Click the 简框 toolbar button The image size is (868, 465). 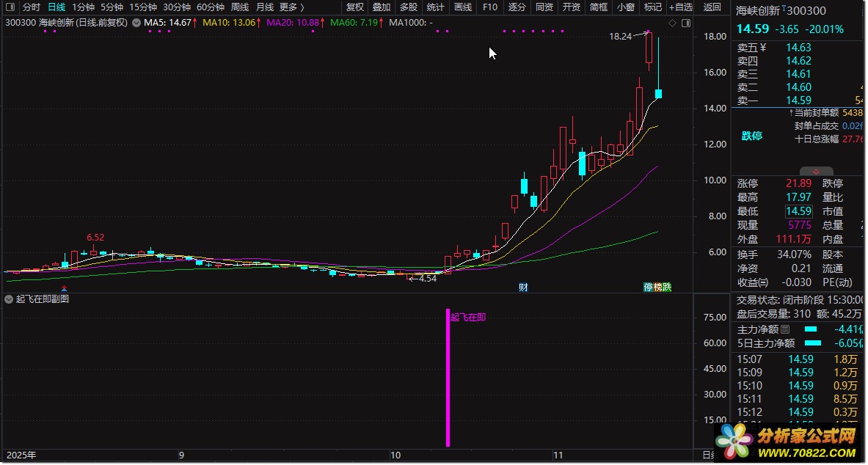599,7
